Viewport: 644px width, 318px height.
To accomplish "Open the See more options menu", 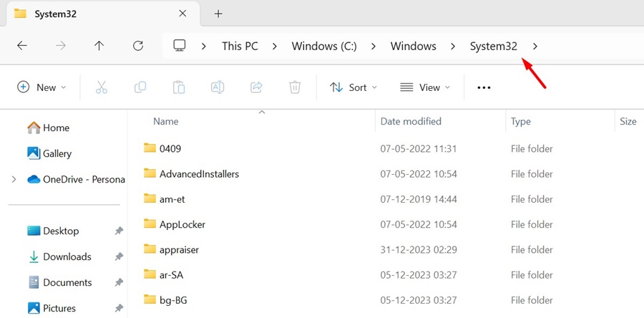I will (484, 87).
